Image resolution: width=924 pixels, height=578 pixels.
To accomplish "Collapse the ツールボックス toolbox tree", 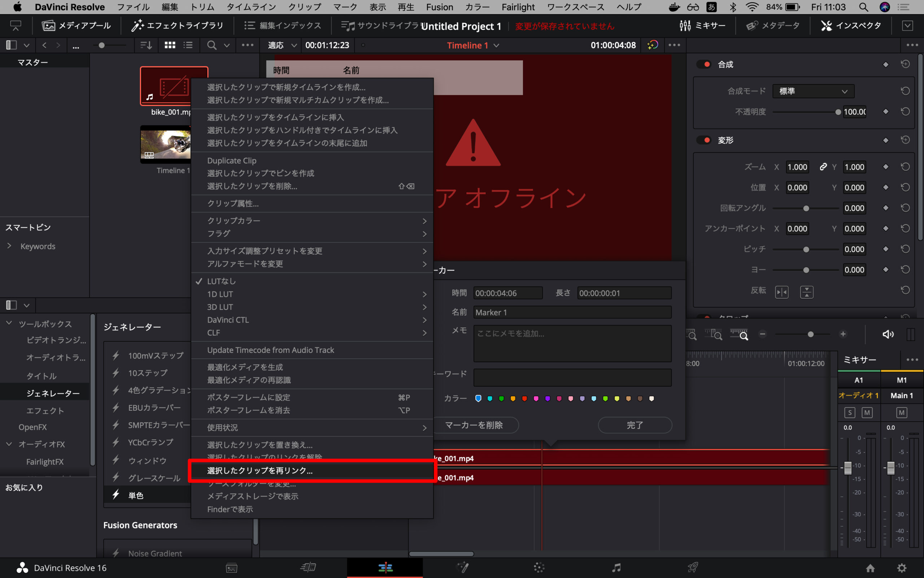I will 9,323.
